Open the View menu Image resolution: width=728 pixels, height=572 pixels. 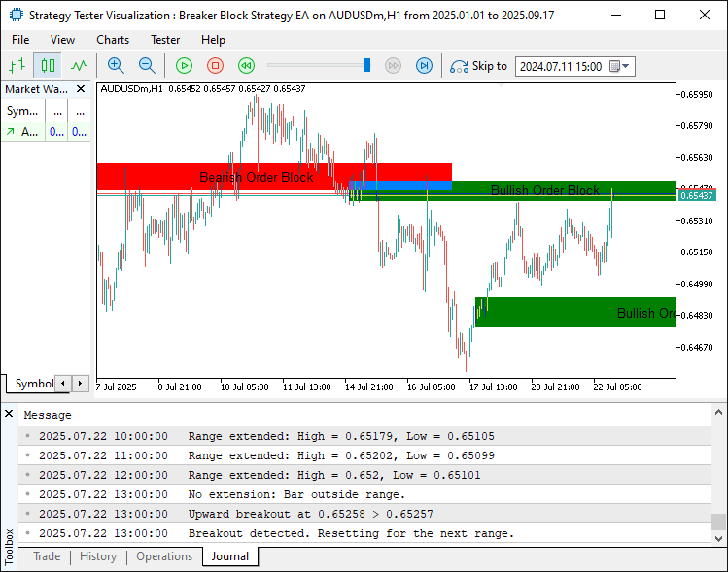[62, 40]
